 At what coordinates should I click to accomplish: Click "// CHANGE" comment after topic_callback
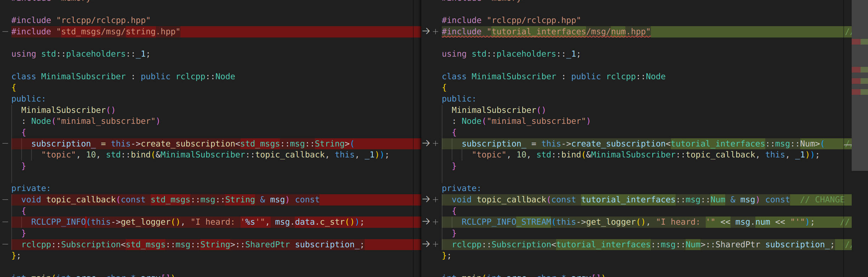click(x=822, y=200)
